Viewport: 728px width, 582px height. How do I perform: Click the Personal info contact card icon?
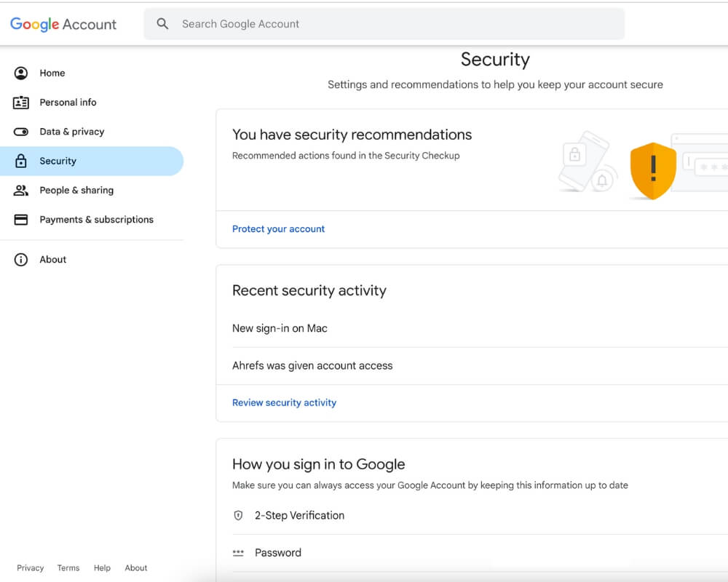[21, 102]
